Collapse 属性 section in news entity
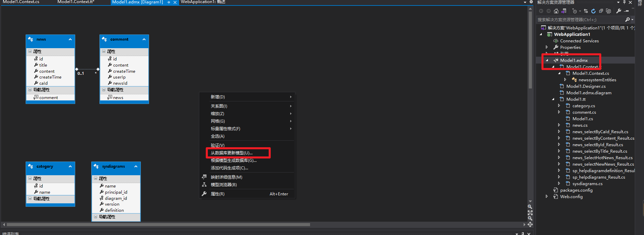This screenshot has height=235, width=644. 30,51
